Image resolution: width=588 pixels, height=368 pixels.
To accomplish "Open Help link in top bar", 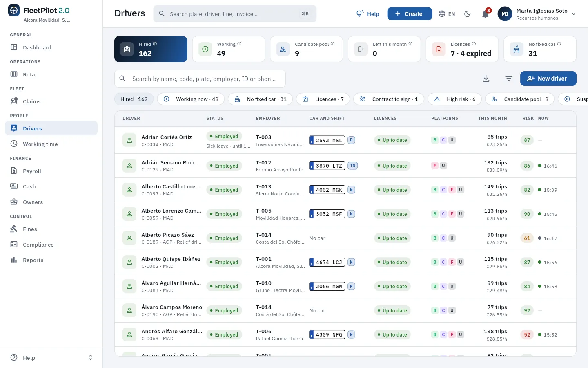I will click(368, 14).
